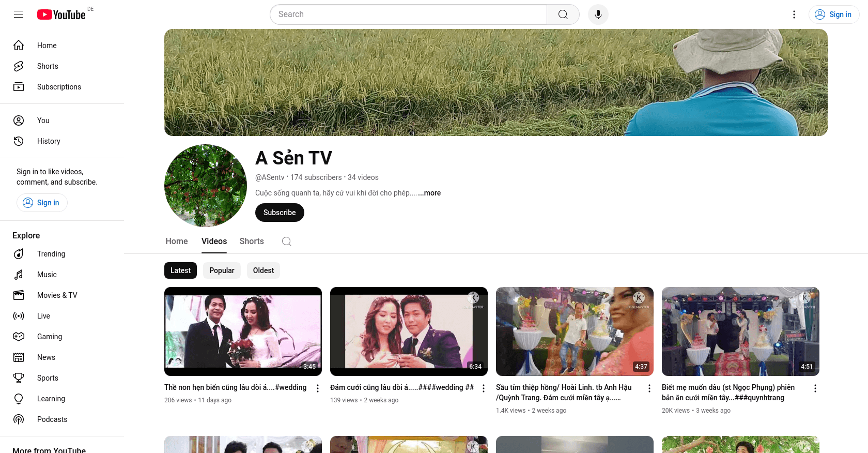The width and height of the screenshot is (868, 453).
Task: Open History in the sidebar
Action: [x=49, y=141]
